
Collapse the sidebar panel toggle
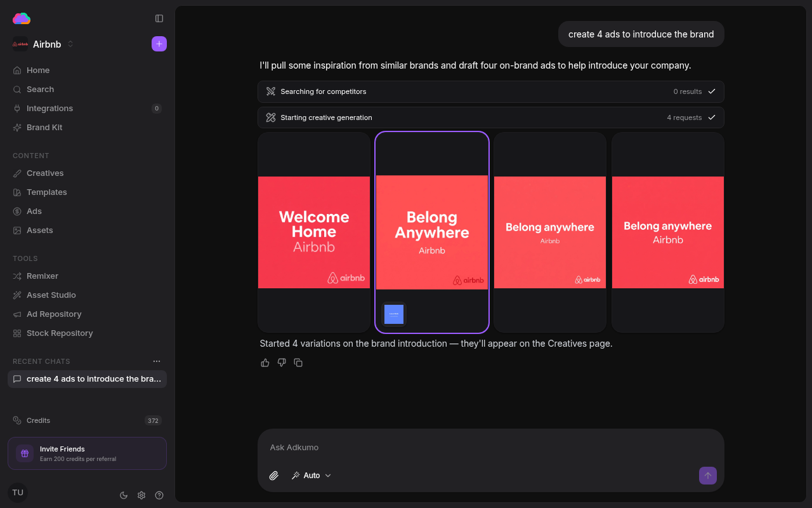click(159, 18)
